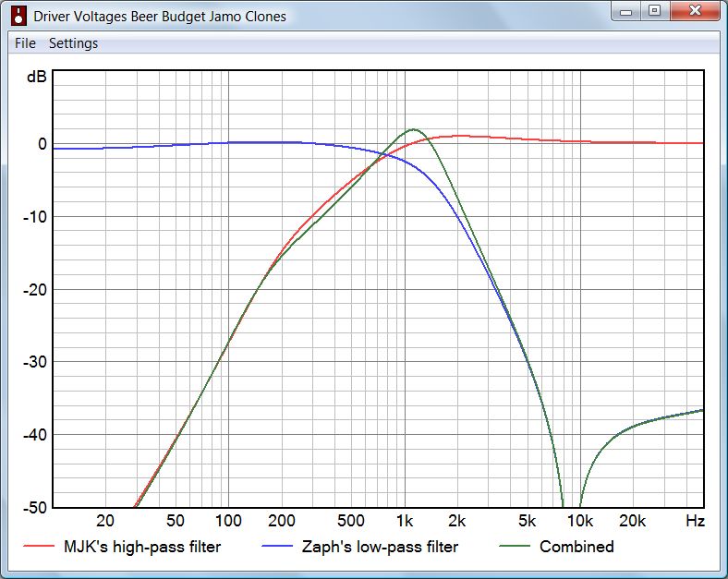The height and width of the screenshot is (579, 728).
Task: Click the window title 'Driver Voltages Beer Budget Jamo Clones'
Action: click(160, 17)
